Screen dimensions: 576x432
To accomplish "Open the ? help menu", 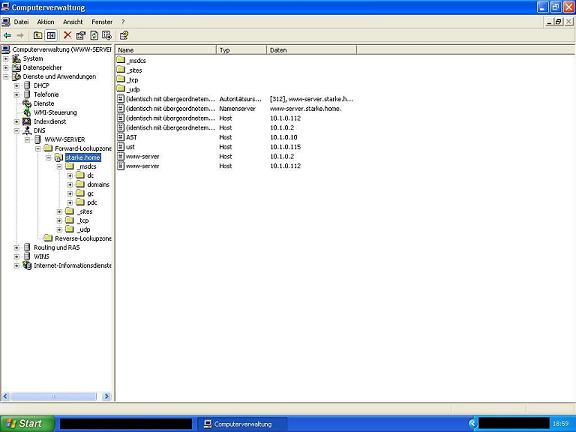I will (x=123, y=22).
